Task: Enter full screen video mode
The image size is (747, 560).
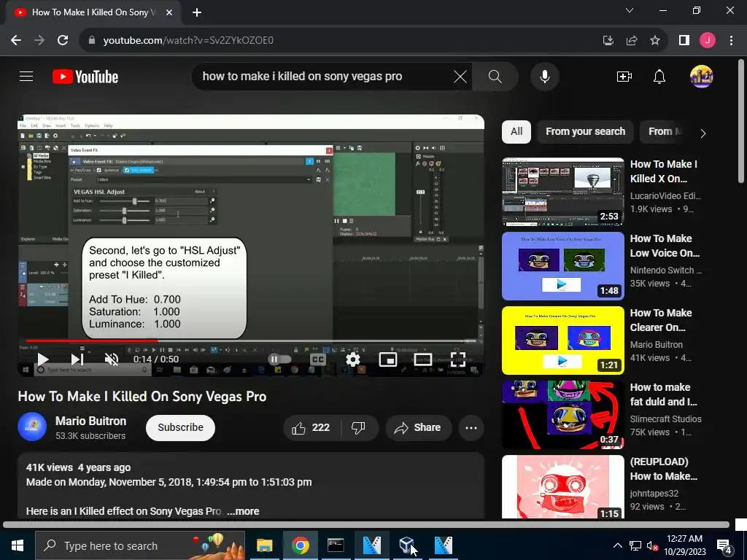Action: pyautogui.click(x=458, y=359)
